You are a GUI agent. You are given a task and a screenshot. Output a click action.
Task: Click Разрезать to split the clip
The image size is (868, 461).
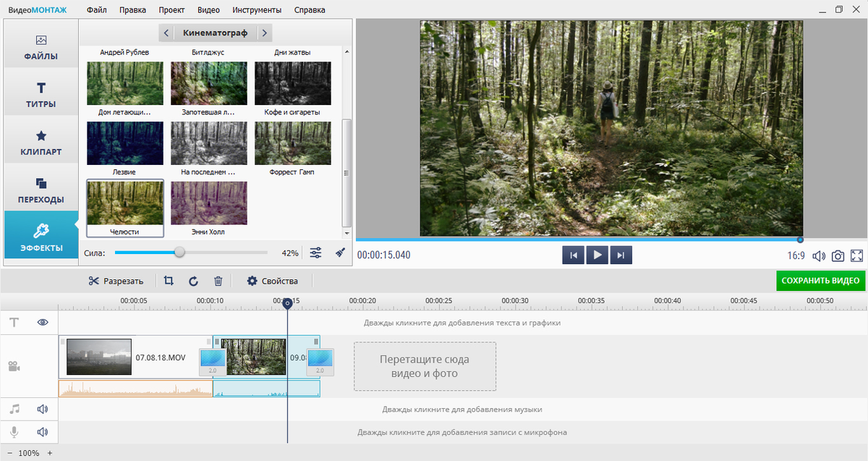point(116,281)
